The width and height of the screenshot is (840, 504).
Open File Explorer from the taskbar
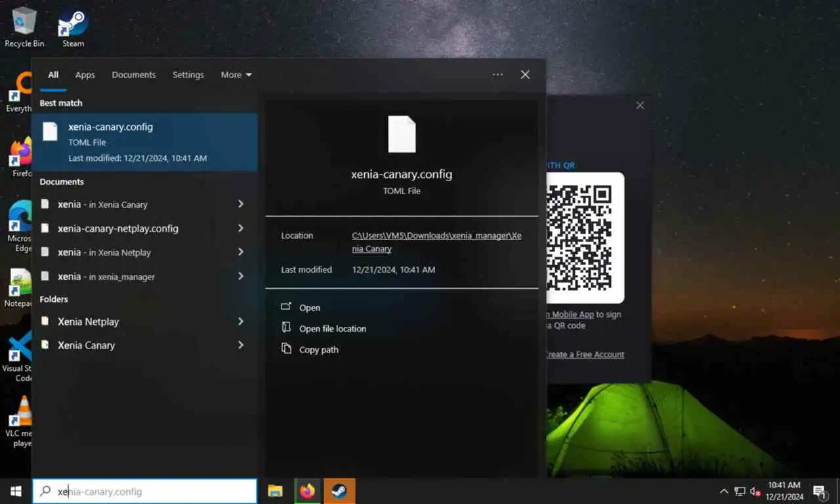[275, 491]
